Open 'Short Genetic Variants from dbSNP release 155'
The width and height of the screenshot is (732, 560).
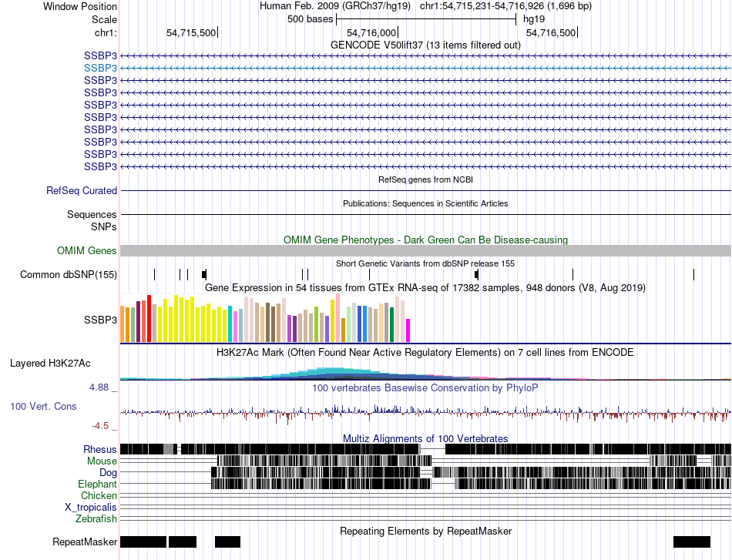click(x=425, y=263)
